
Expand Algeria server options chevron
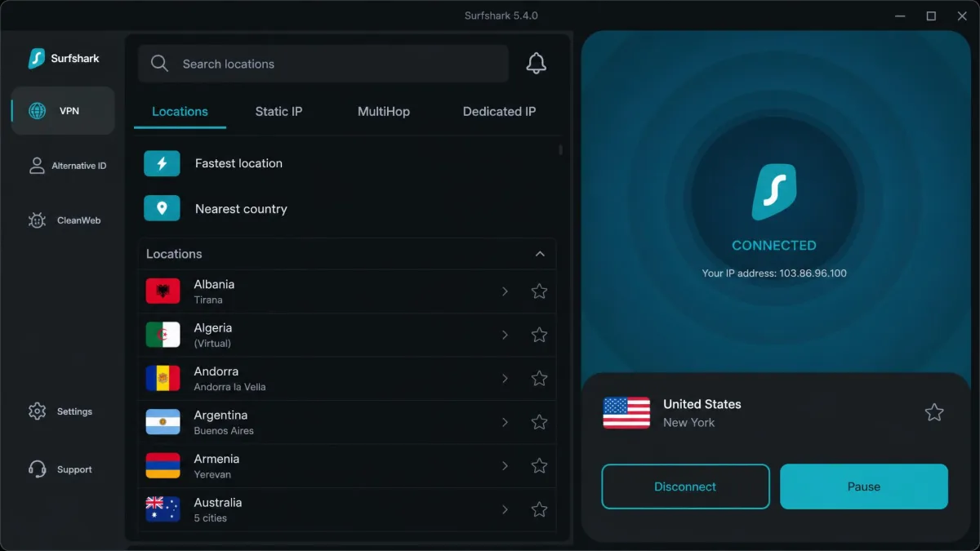[x=505, y=335]
